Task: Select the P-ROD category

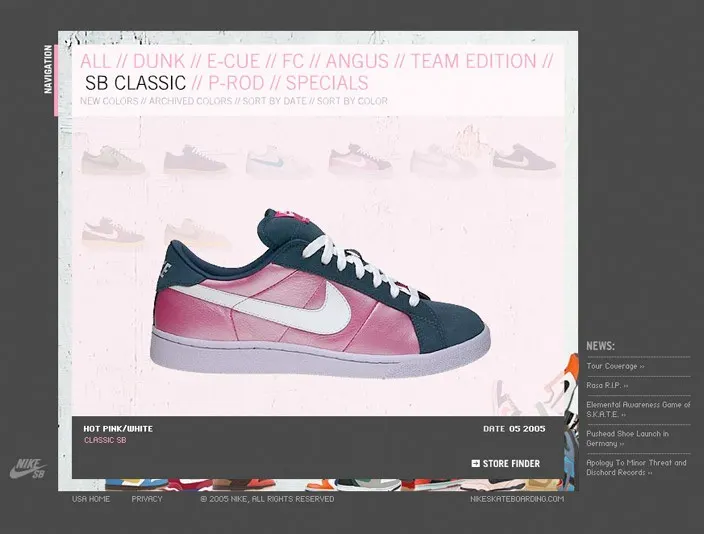Action: [x=236, y=83]
